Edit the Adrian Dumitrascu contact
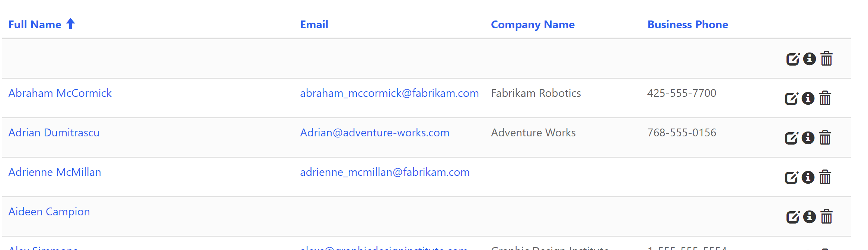This screenshot has width=868, height=250. pyautogui.click(x=792, y=138)
